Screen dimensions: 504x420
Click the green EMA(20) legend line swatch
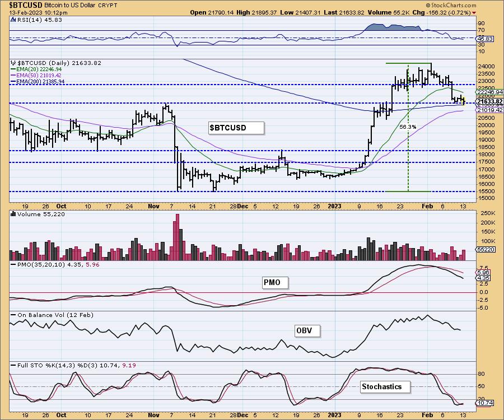(x=13, y=69)
